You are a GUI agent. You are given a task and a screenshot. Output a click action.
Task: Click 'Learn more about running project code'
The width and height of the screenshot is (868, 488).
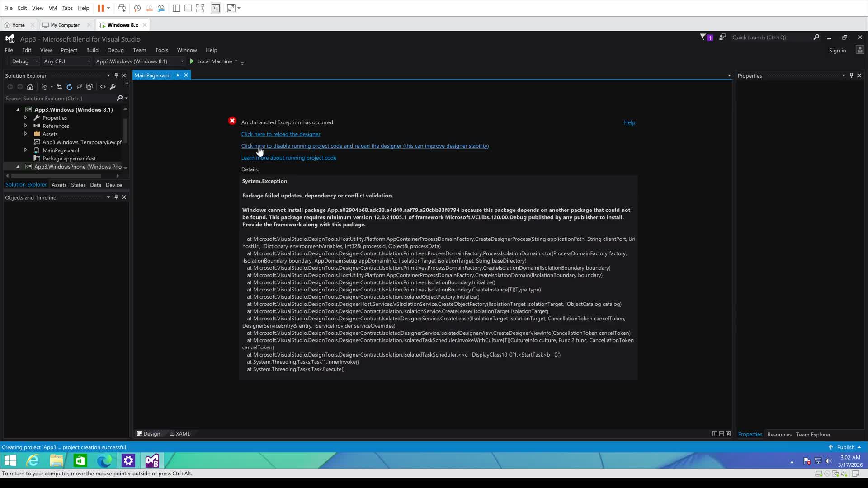(288, 158)
